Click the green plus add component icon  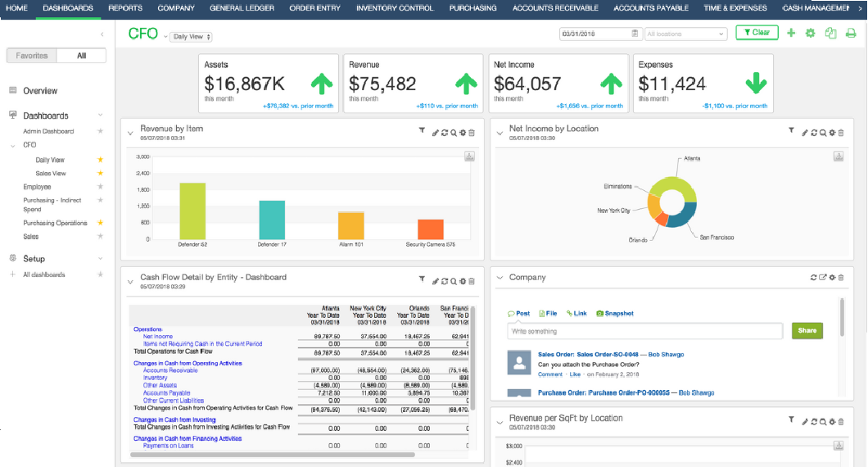pyautogui.click(x=791, y=34)
